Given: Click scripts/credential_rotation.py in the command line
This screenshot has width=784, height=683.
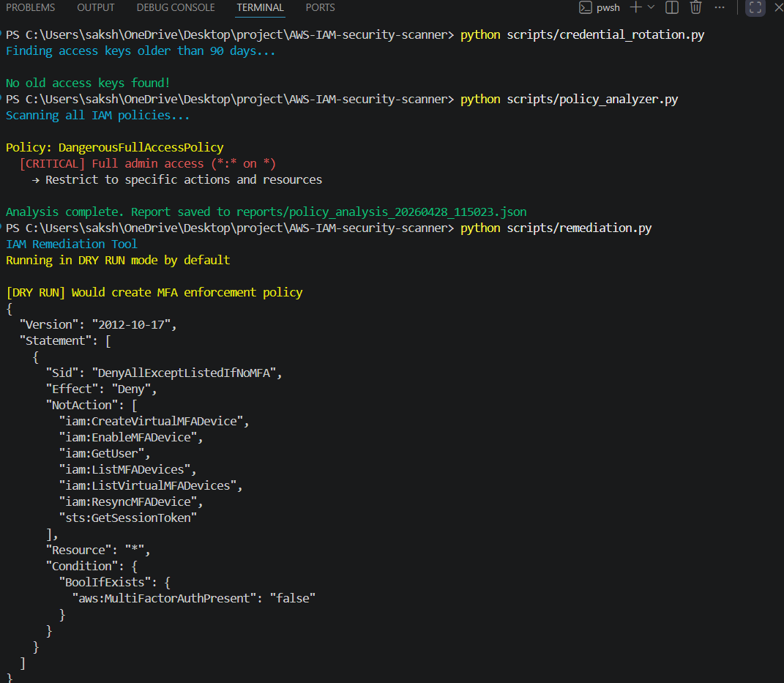Looking at the screenshot, I should click(x=605, y=35).
